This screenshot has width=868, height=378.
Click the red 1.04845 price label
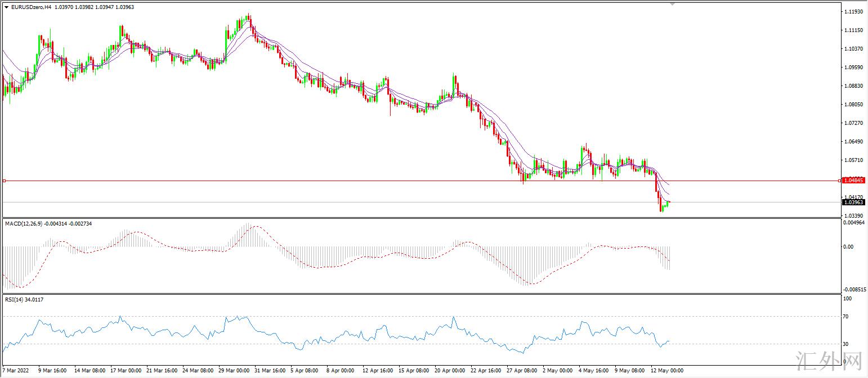tap(854, 181)
